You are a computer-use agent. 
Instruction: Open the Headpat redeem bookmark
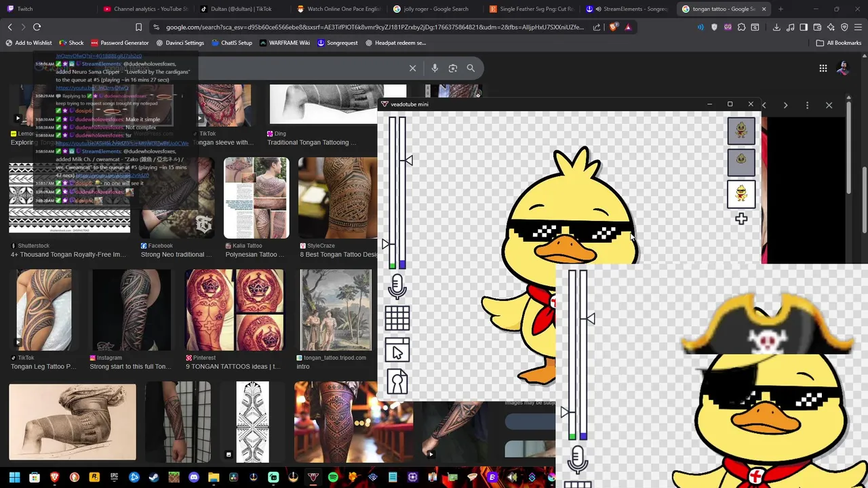(x=395, y=43)
